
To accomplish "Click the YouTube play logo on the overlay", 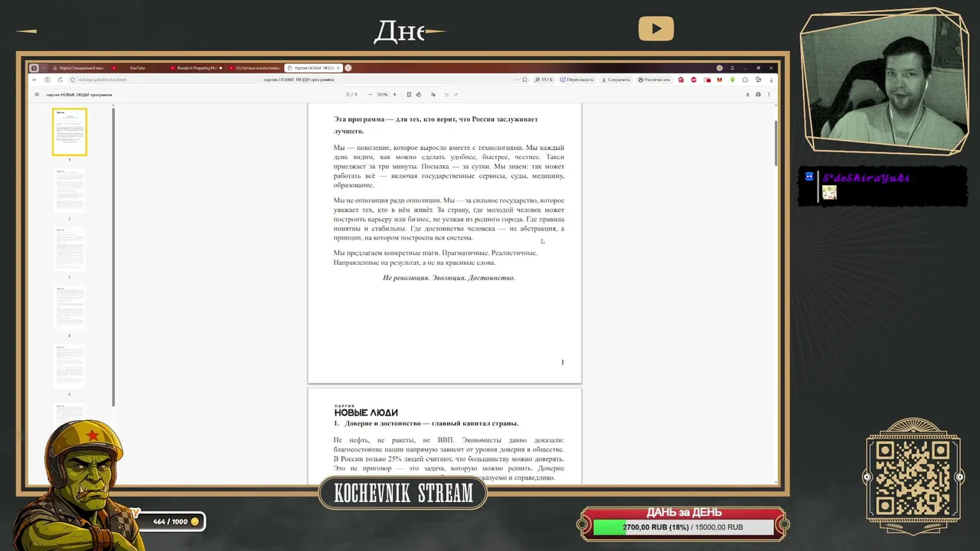I will click(656, 29).
